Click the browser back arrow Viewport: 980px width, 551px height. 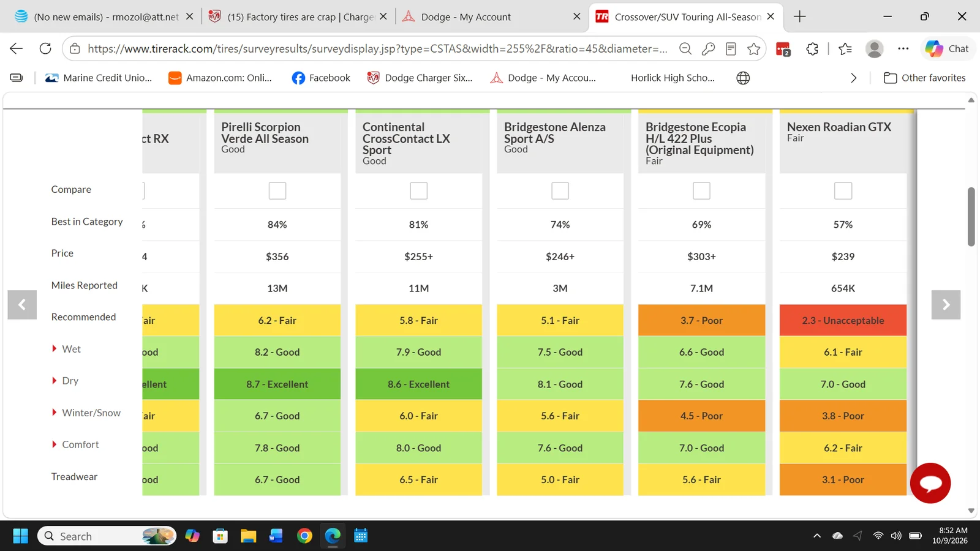point(16,48)
